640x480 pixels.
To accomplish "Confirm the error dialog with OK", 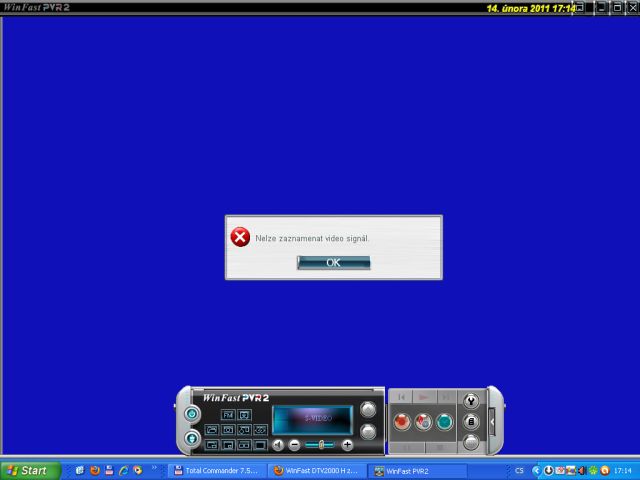I will coord(333,262).
